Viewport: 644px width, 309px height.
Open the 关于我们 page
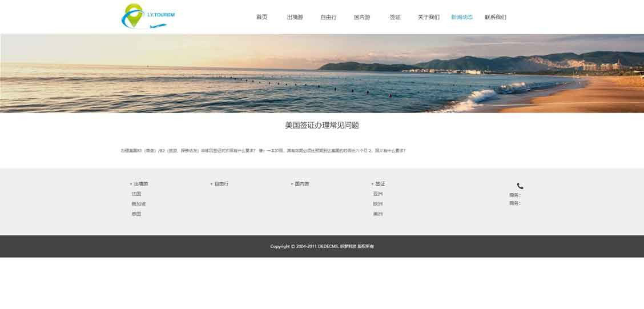click(x=428, y=17)
